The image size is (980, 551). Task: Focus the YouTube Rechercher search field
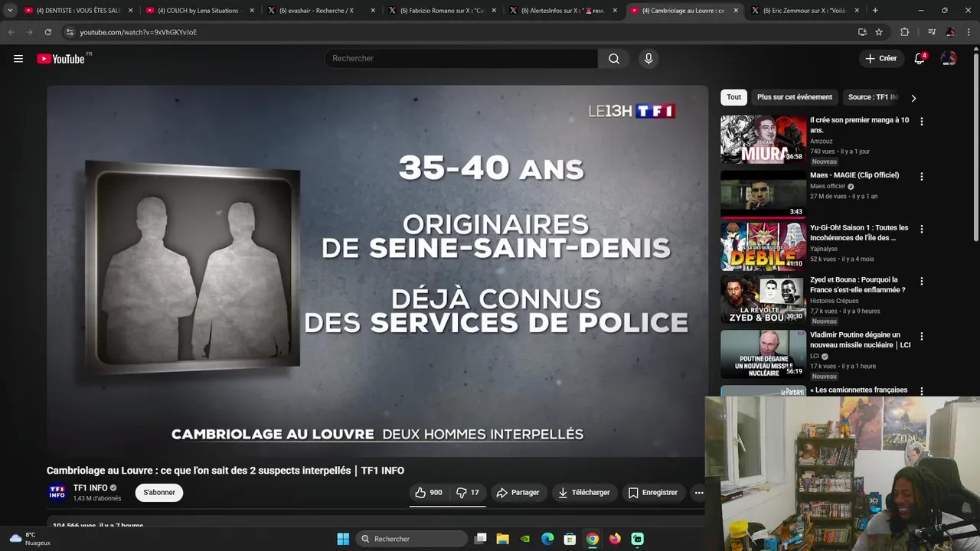pos(461,59)
